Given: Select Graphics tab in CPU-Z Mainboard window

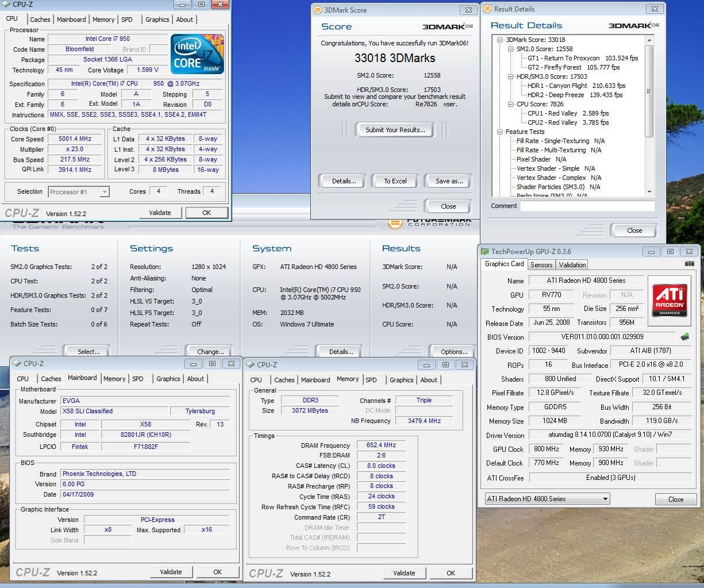Looking at the screenshot, I should pos(168,379).
